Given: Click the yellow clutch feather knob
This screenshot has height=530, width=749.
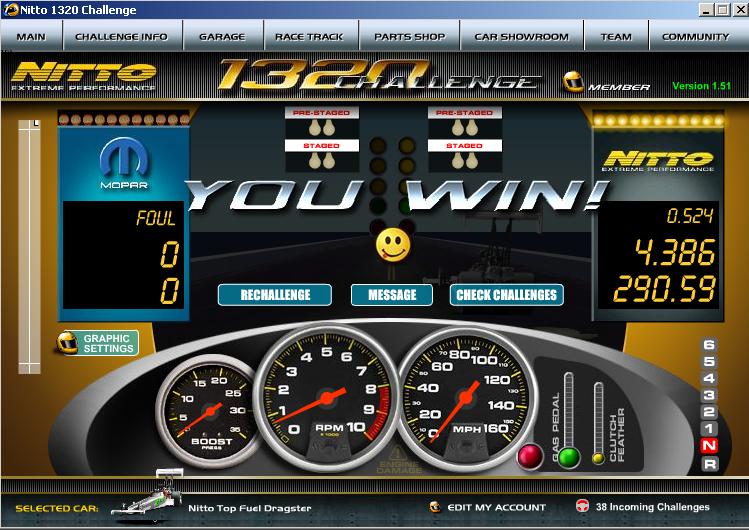Looking at the screenshot, I should click(x=598, y=459).
